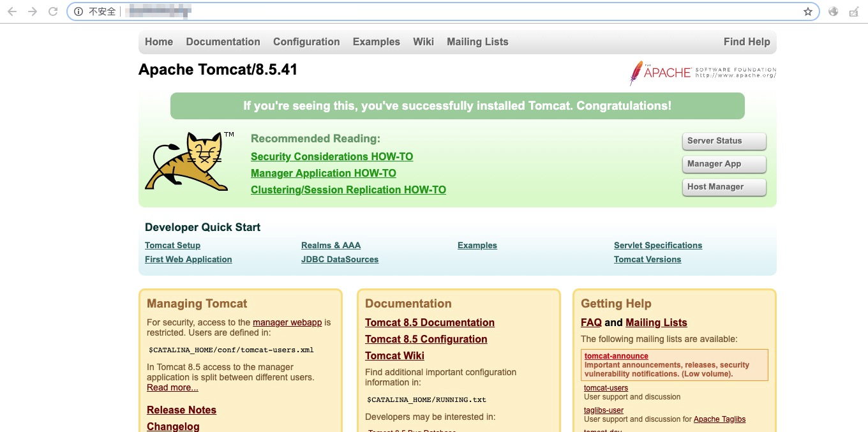The image size is (868, 432).
Task: Open Configuration in the top nav bar
Action: pos(306,42)
